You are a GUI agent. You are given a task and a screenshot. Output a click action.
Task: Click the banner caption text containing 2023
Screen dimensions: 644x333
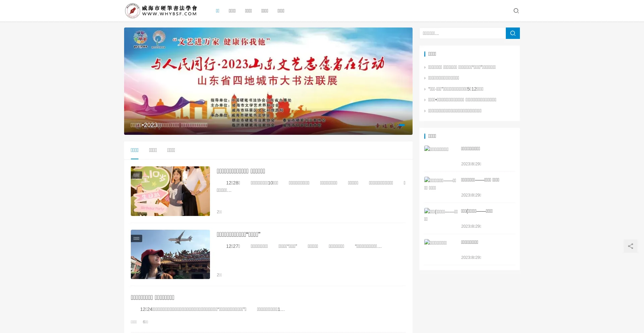pyautogui.click(x=169, y=125)
